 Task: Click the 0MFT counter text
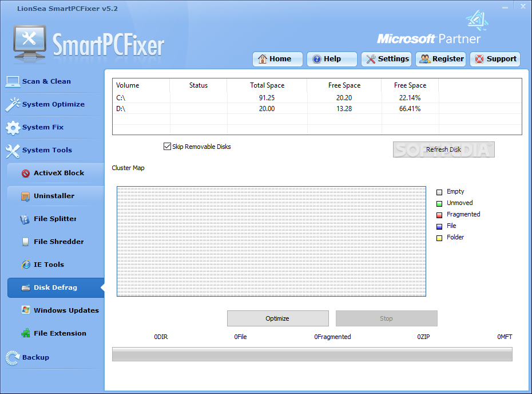(x=505, y=337)
